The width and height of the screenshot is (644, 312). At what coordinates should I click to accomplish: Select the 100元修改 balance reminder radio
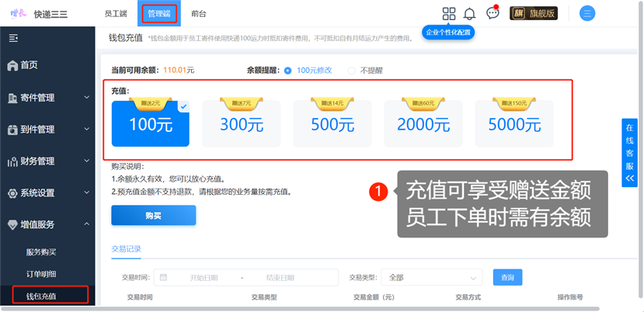tap(287, 71)
